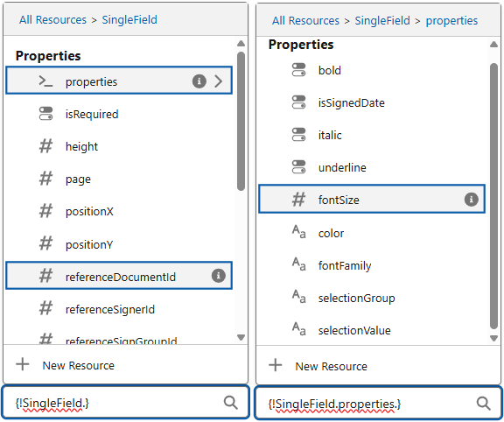The height and width of the screenshot is (422, 504).
Task: Click the right panel's vertical scrollbar thumb
Action: point(493,196)
